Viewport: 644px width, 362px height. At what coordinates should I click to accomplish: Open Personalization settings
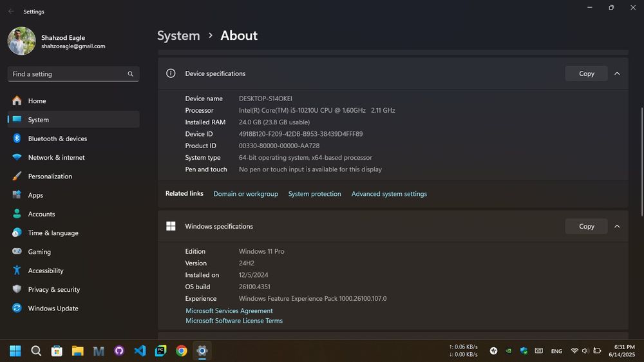point(73,176)
